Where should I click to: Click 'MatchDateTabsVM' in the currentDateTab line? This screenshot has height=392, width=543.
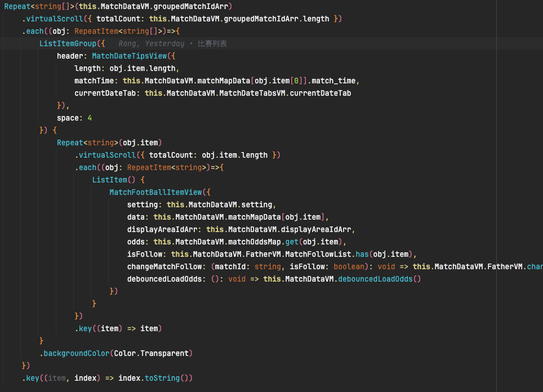pyautogui.click(x=252, y=93)
